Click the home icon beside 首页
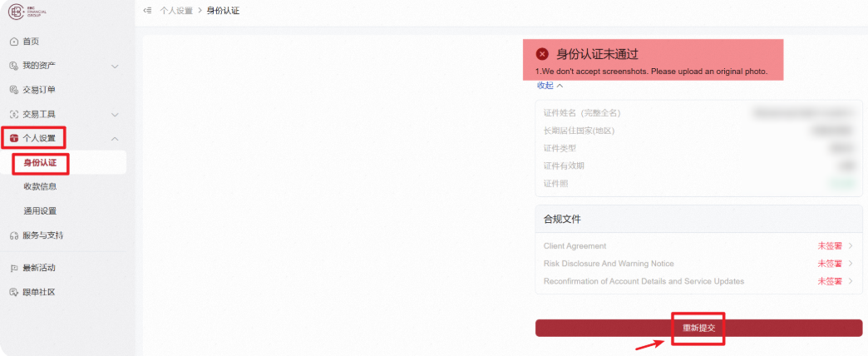868x356 pixels. [14, 42]
